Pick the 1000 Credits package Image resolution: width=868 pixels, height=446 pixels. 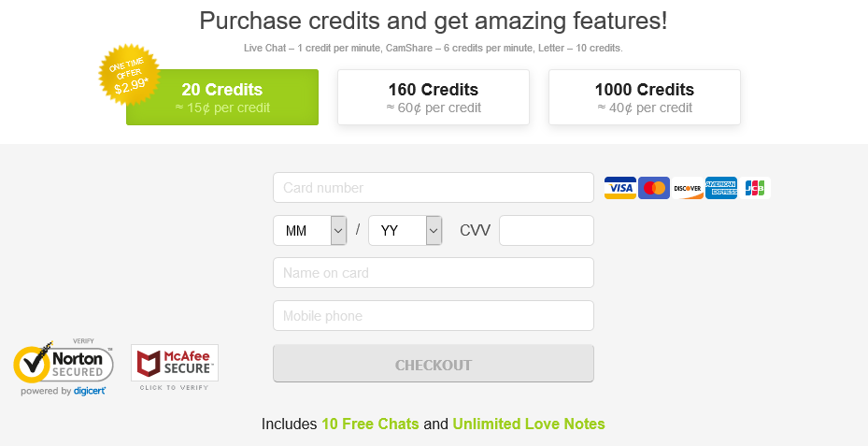(x=645, y=97)
